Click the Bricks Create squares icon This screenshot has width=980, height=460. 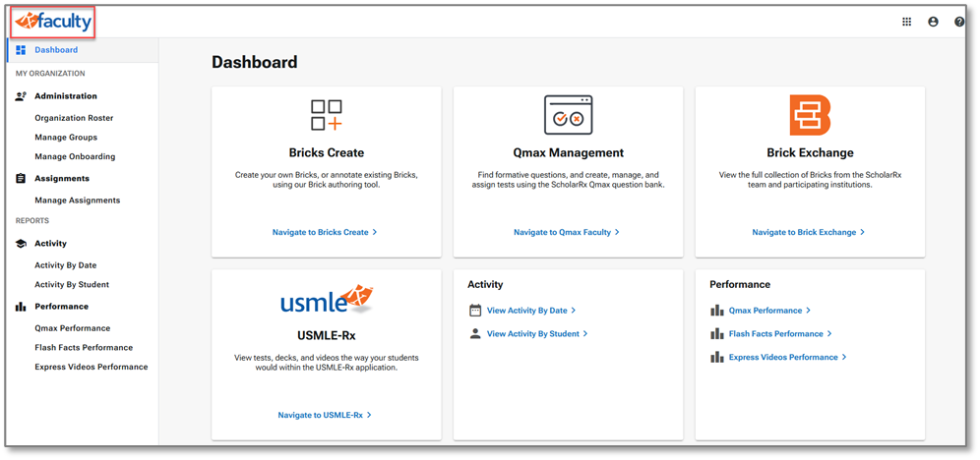326,115
